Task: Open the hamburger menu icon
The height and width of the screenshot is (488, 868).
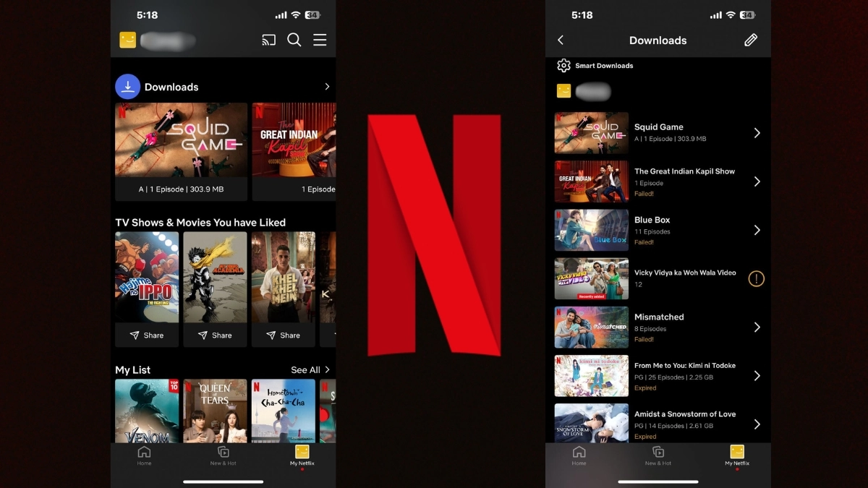Action: coord(320,40)
